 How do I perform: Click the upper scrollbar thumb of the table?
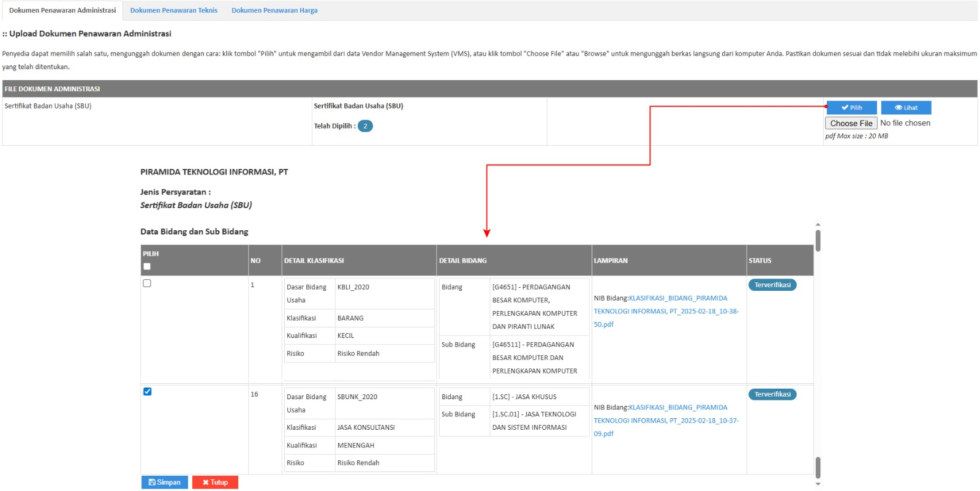(818, 241)
